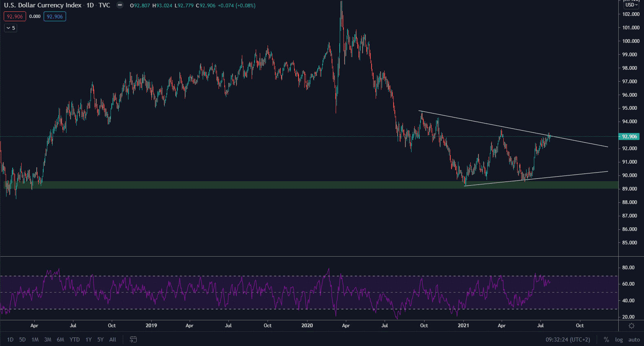Click the 92.906 current price axis label
644x346 pixels.
coord(629,137)
